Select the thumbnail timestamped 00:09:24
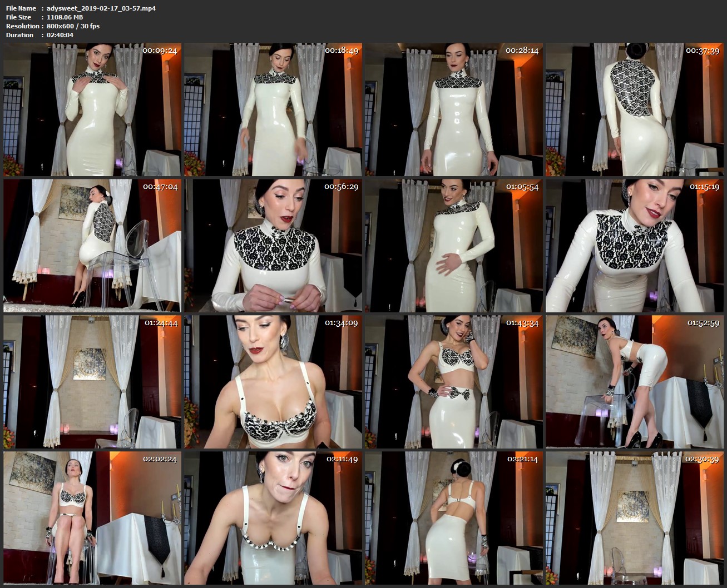727x588 pixels. pos(92,109)
